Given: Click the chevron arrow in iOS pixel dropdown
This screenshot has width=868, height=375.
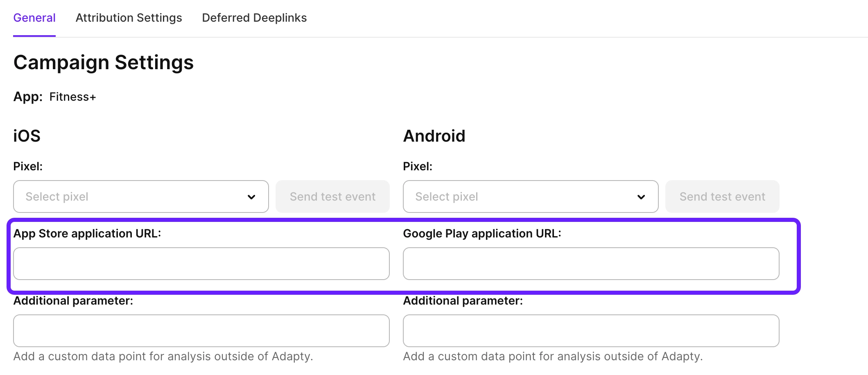Looking at the screenshot, I should [x=251, y=197].
